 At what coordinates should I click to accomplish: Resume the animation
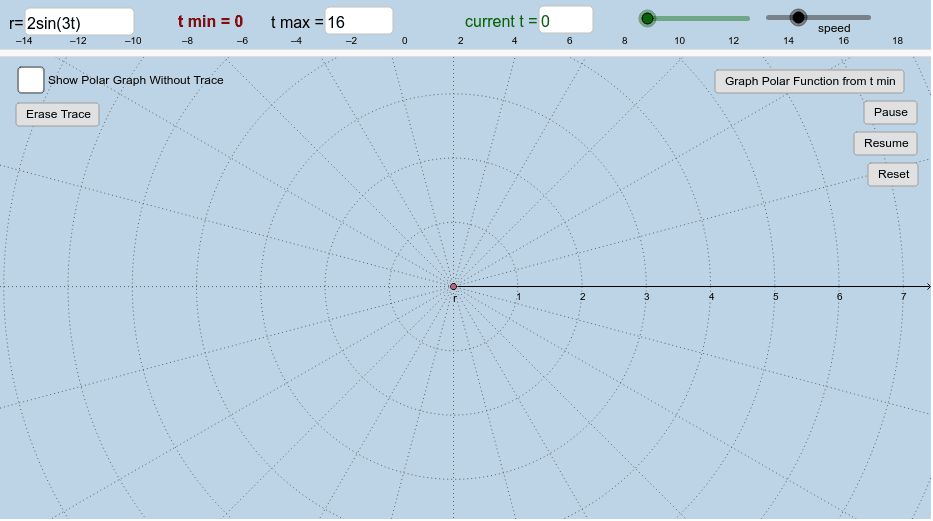[886, 143]
